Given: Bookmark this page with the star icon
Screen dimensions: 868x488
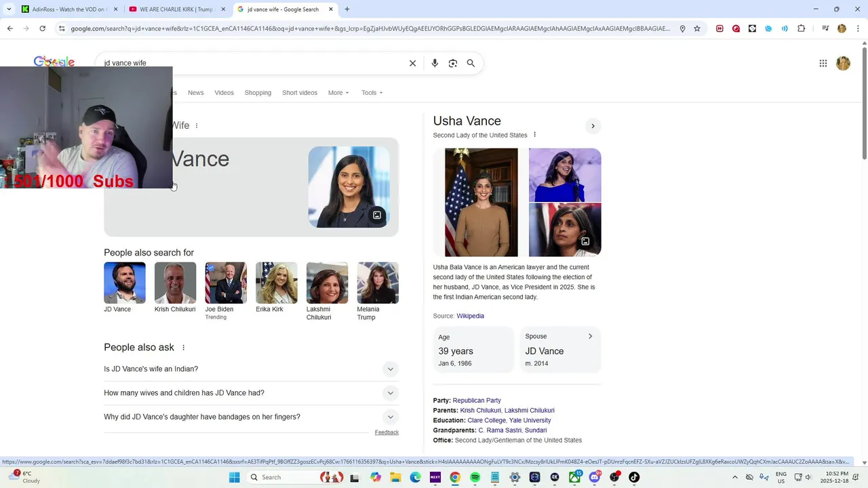Looking at the screenshot, I should (x=696, y=28).
